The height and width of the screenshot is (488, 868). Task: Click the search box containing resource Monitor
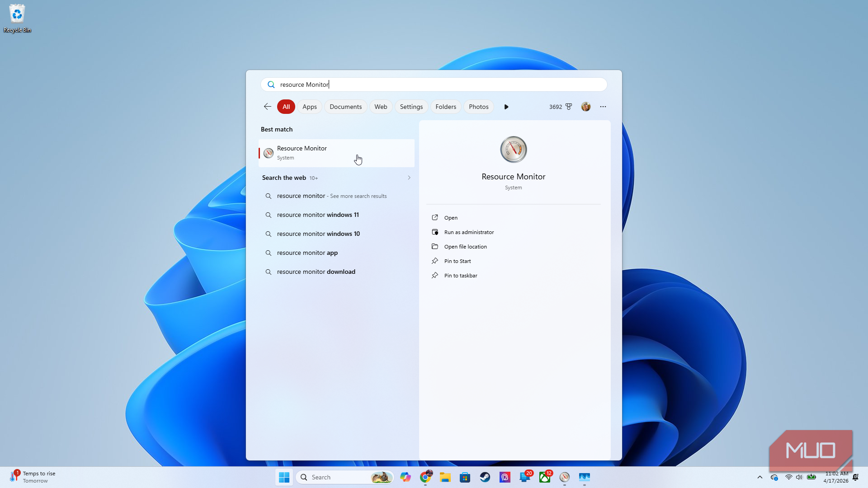(x=434, y=84)
